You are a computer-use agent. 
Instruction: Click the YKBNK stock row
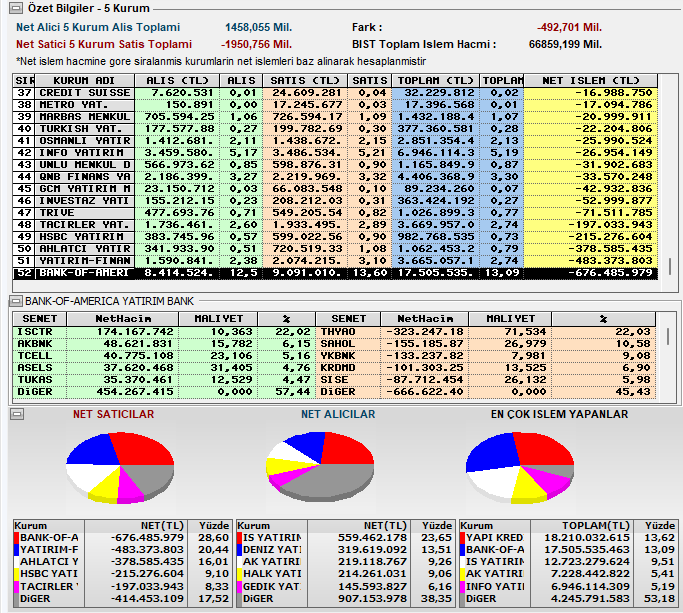tap(486, 356)
